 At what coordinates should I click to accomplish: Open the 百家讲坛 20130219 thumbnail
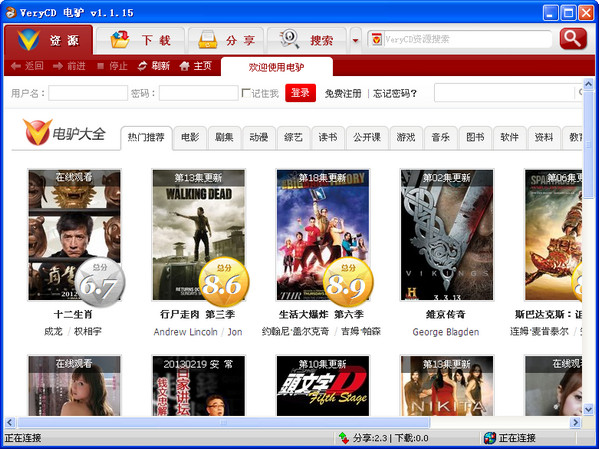(x=199, y=386)
